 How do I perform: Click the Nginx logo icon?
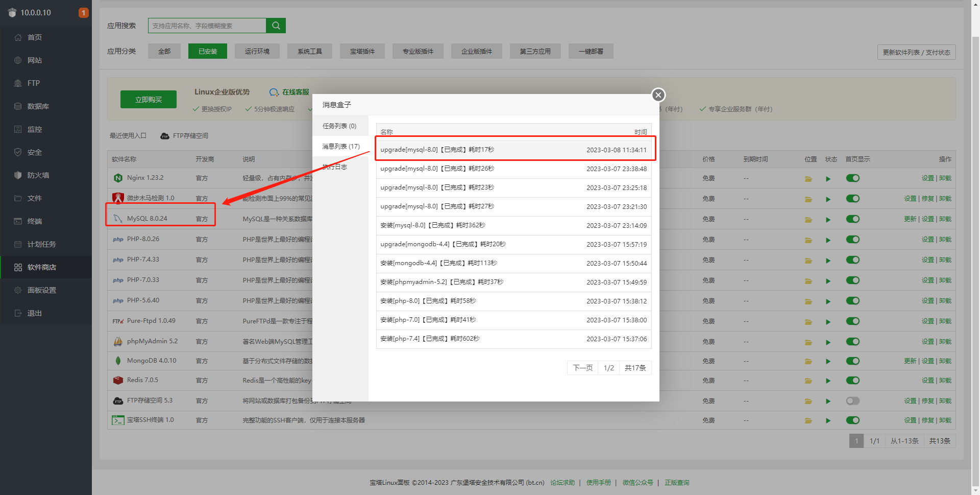(x=118, y=178)
